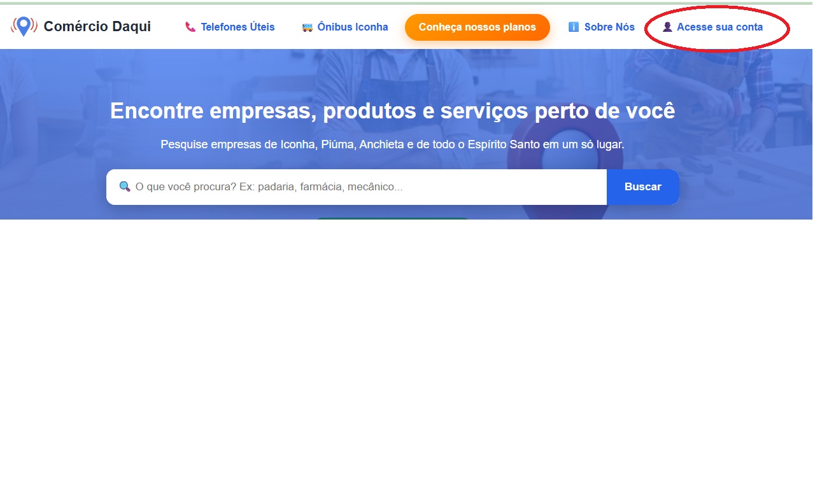813x504 pixels.
Task: Open the Telefones Úteis menu link
Action: 237,27
